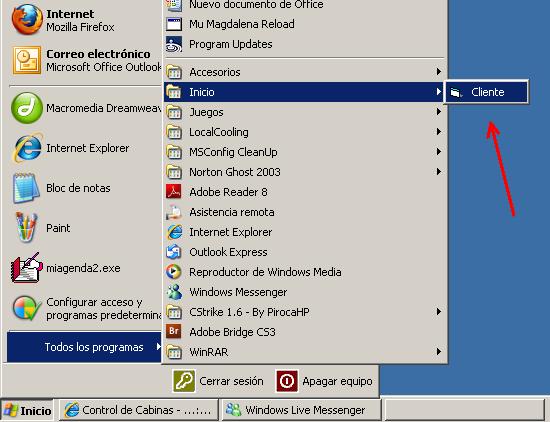Start miagenda2.exe program icon

pyautogui.click(x=27, y=268)
